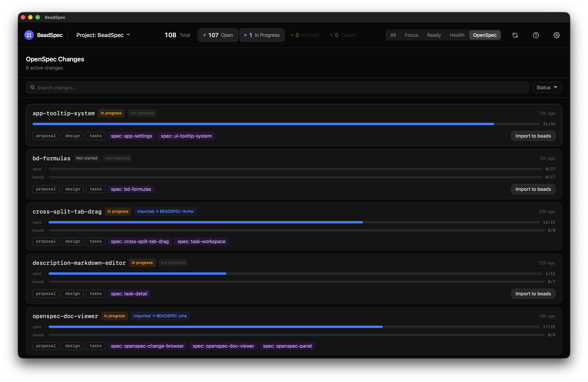Open the cross-split-tab-drag change title
588x382 pixels.
click(67, 211)
